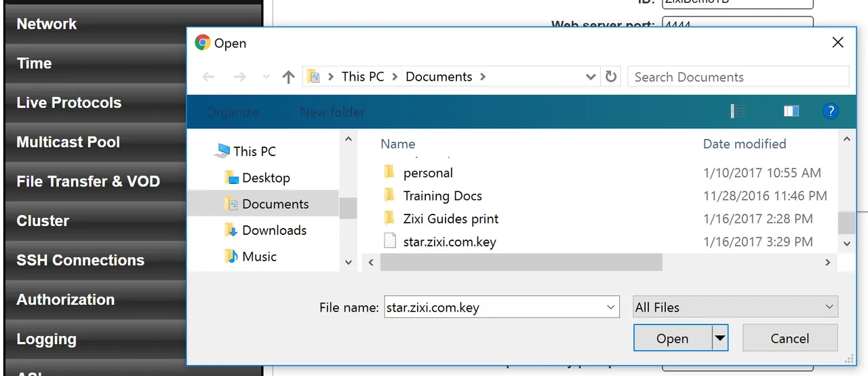Expand the address bar history dropdown
This screenshot has width=868, height=376.
(590, 77)
